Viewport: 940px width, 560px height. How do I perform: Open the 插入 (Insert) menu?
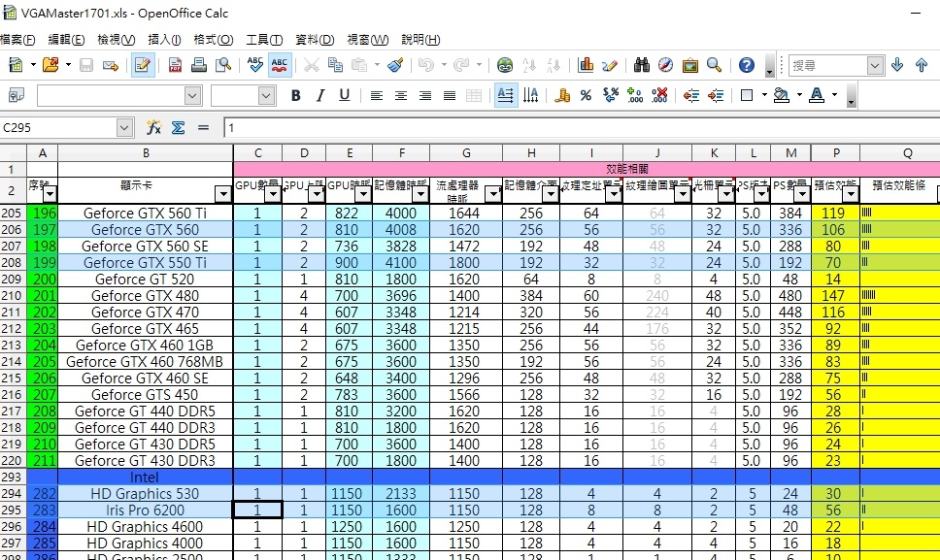[x=164, y=40]
